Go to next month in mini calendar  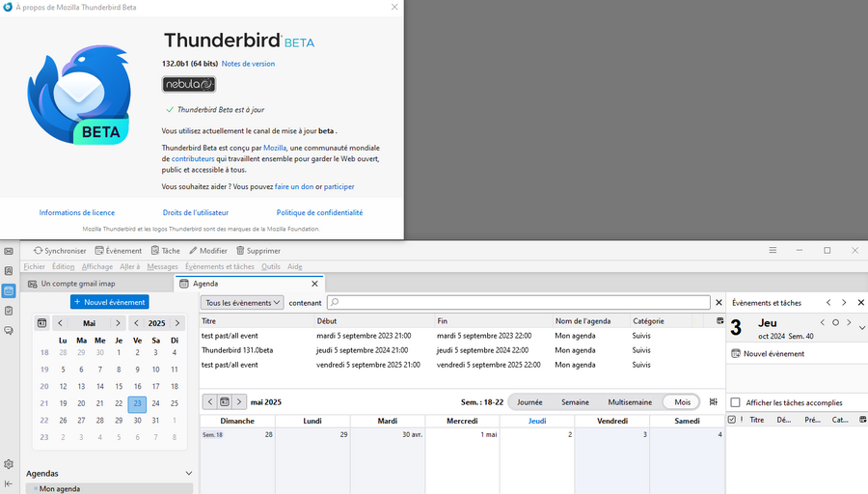pyautogui.click(x=118, y=323)
